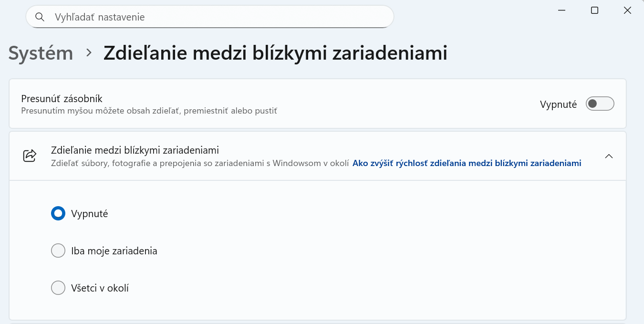Open the Ako zvýšiť rýchlosť zdieľania link

pos(467,163)
